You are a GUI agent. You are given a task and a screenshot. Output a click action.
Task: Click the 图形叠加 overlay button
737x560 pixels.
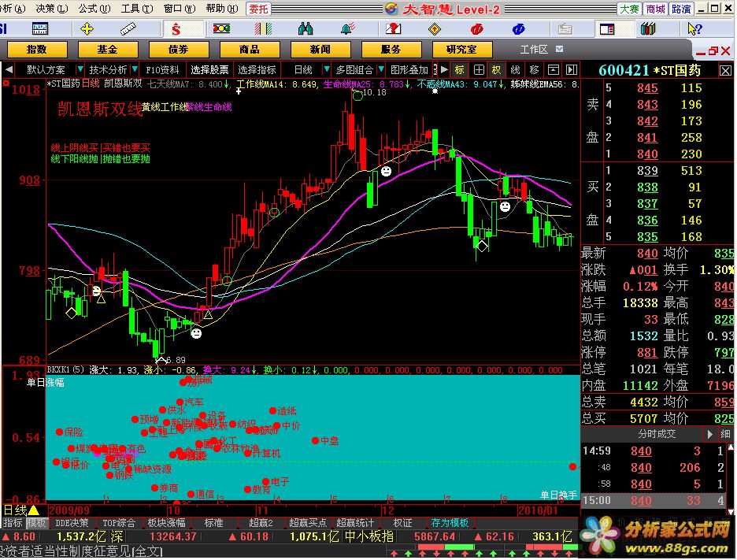[x=409, y=70]
